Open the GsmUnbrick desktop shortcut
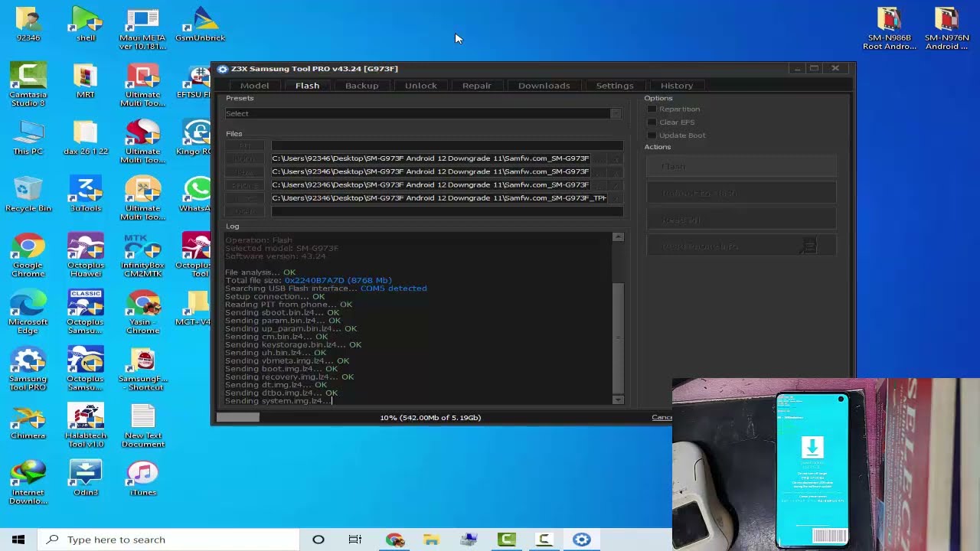This screenshot has height=551, width=980. pyautogui.click(x=201, y=23)
